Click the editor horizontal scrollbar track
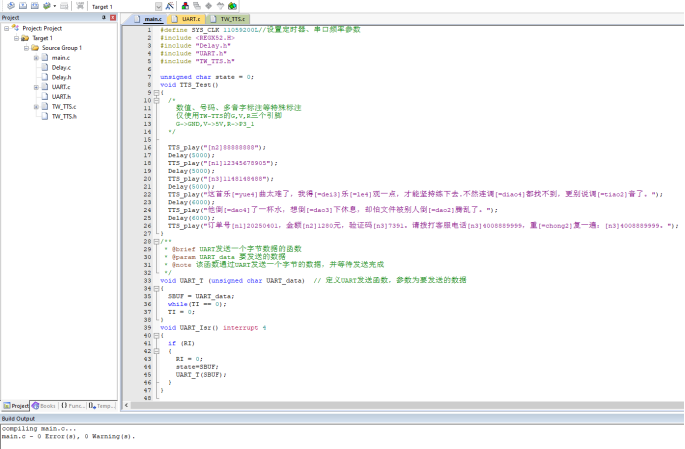The height and width of the screenshot is (449, 685). tap(406, 405)
